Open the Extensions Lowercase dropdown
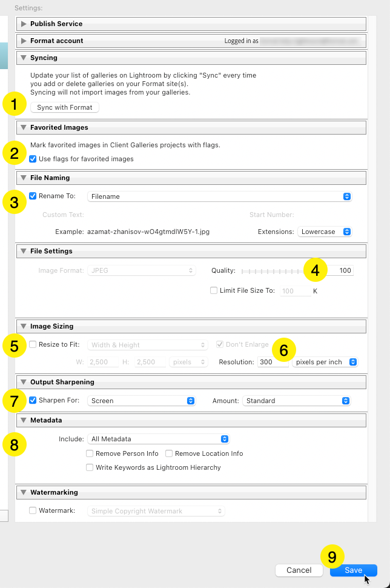This screenshot has width=390, height=588. click(325, 232)
